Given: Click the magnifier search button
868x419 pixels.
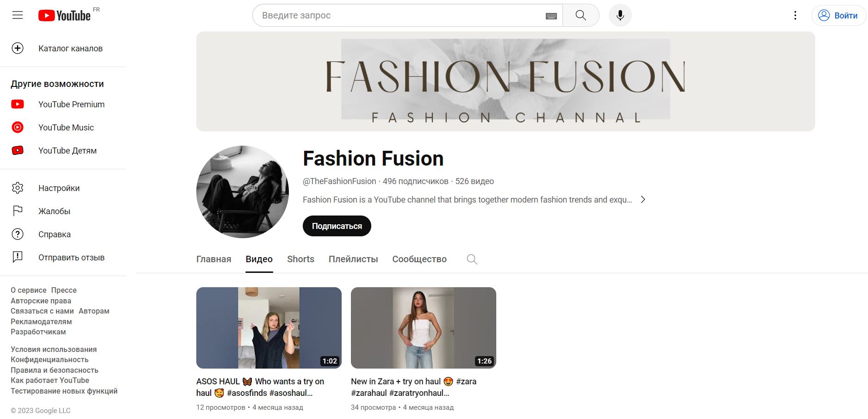Looking at the screenshot, I should point(581,15).
